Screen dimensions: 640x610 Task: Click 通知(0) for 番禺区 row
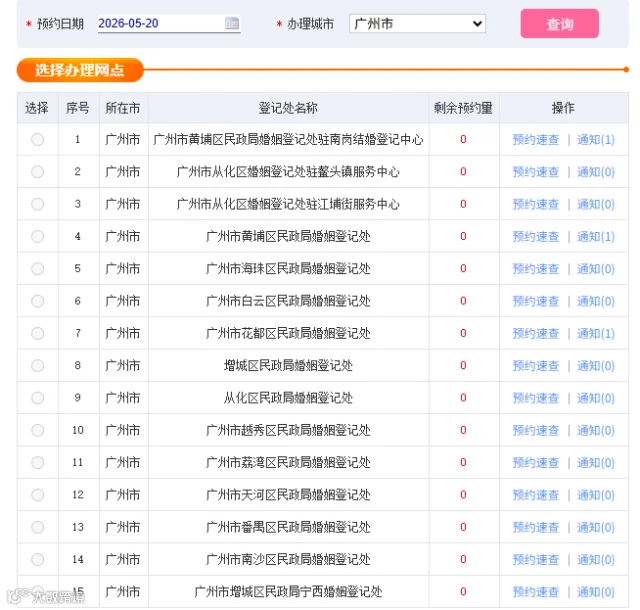tap(596, 527)
